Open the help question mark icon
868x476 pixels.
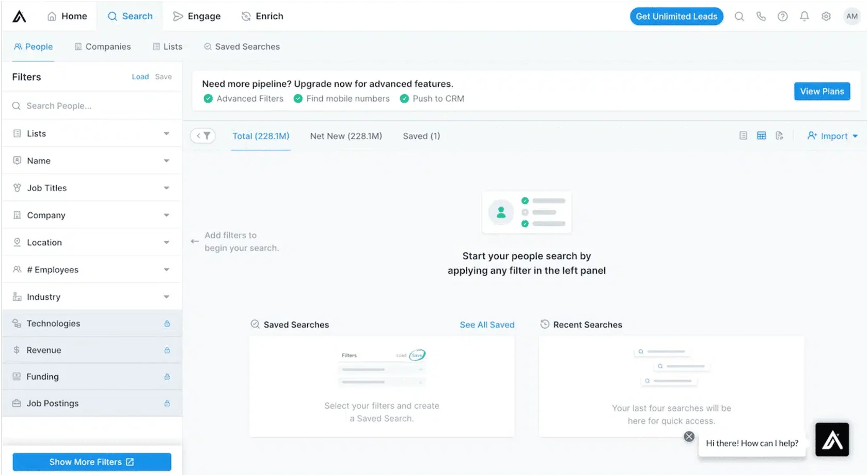pyautogui.click(x=782, y=17)
